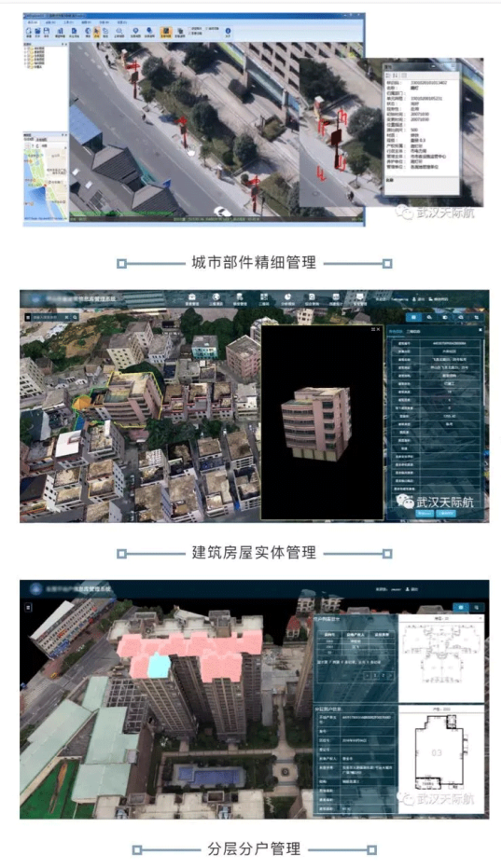This screenshot has width=502, height=868.
Task: Click the blue info icon in top toolbar
Action: [228, 31]
